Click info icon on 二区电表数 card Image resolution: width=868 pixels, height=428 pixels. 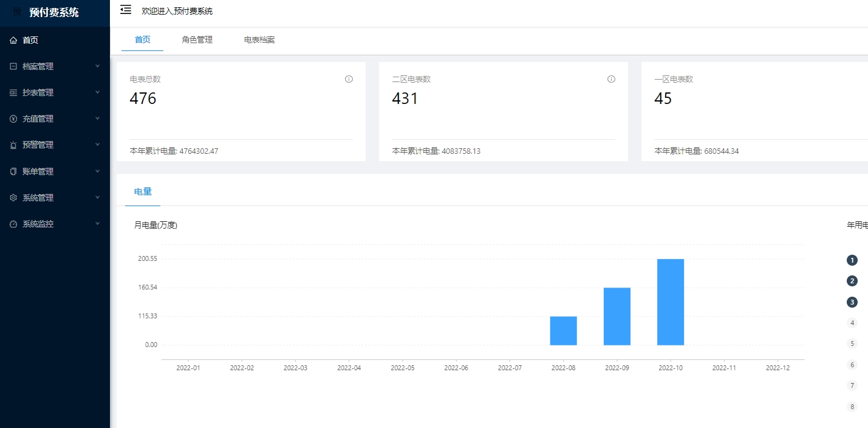(x=611, y=79)
